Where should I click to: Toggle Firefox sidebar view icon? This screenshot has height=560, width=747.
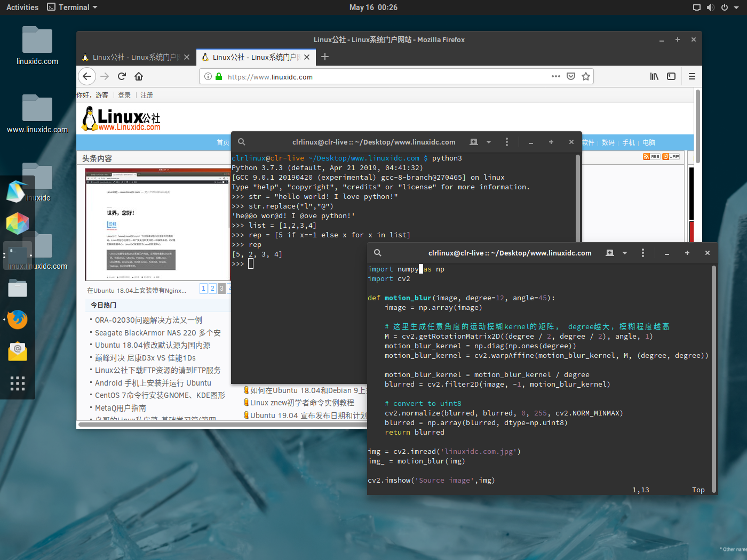click(x=671, y=76)
